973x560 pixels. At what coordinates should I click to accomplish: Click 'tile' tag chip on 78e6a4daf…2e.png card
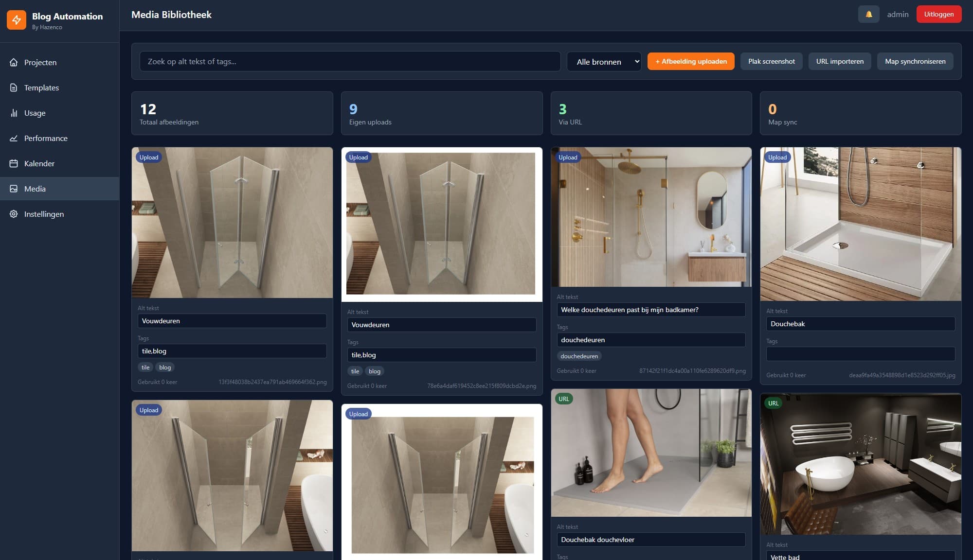tap(355, 371)
